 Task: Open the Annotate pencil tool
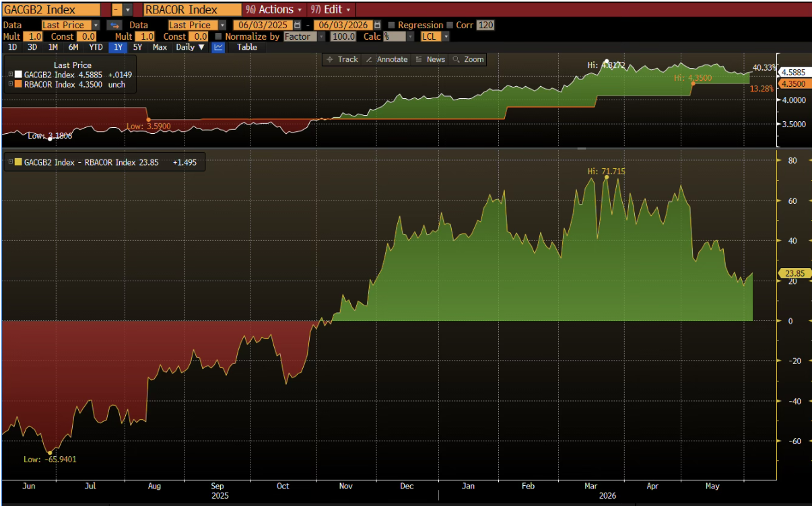pos(386,59)
